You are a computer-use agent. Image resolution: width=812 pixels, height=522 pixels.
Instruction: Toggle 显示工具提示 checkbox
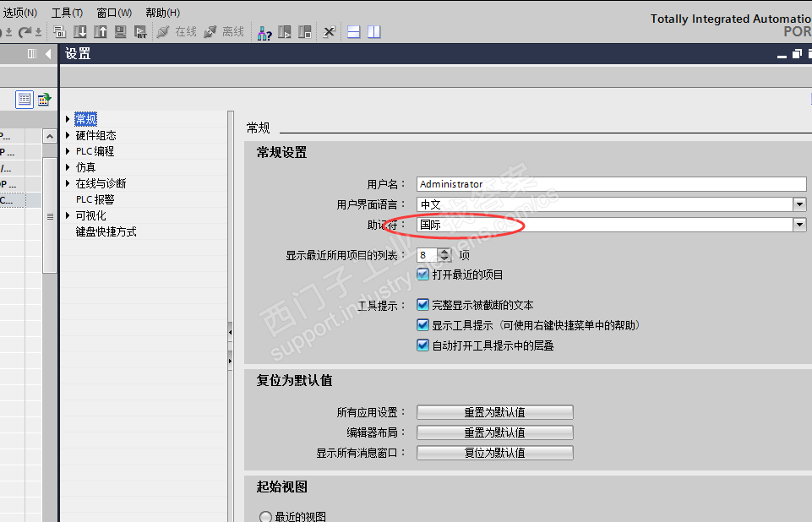(x=423, y=324)
